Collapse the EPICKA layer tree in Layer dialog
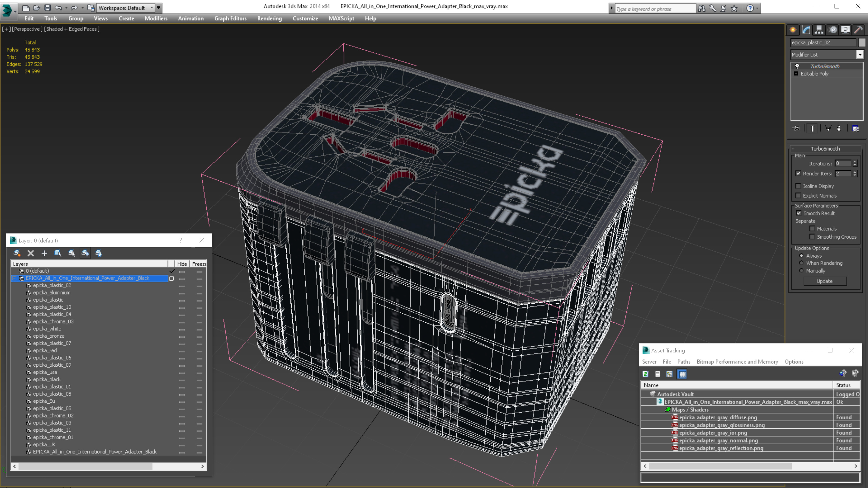Image resolution: width=868 pixels, height=488 pixels. point(14,278)
